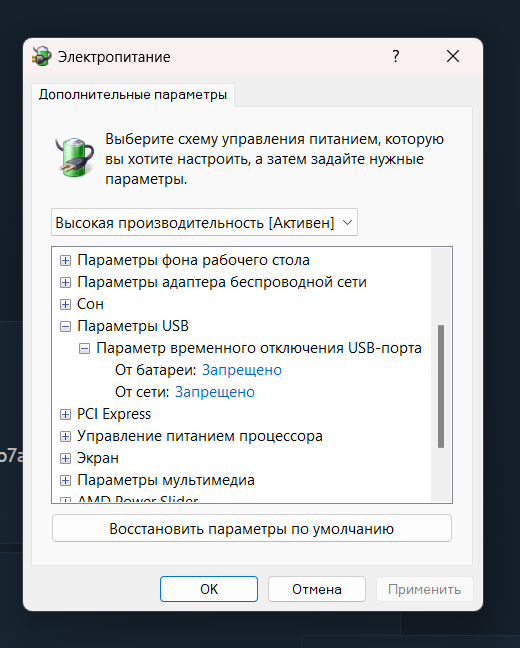Expand Параметры мультимедиа node
The image size is (520, 648).
click(65, 480)
